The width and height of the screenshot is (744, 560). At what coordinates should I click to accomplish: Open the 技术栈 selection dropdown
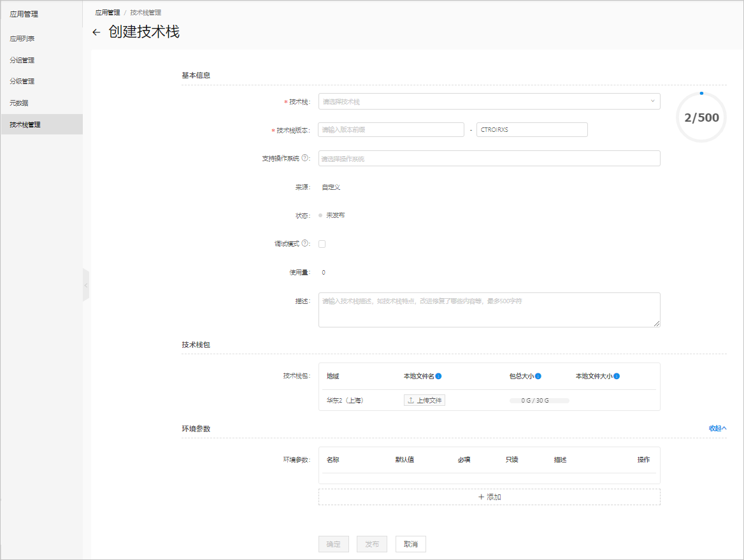tap(489, 101)
